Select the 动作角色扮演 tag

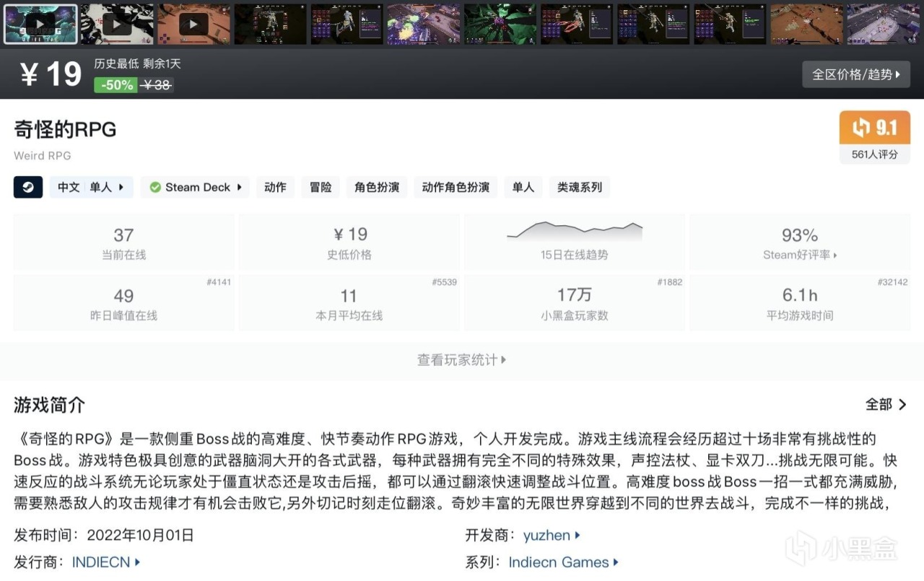pyautogui.click(x=456, y=187)
